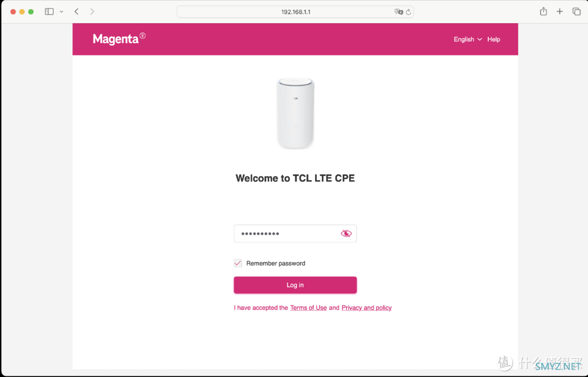Toggle password visibility eye icon
Viewport: 588px width, 377px height.
tap(346, 233)
